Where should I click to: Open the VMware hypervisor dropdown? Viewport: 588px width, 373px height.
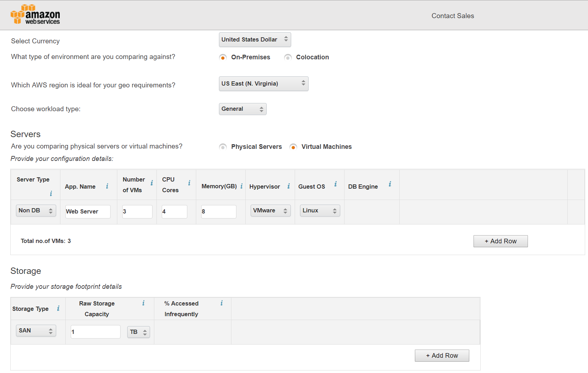pos(270,211)
